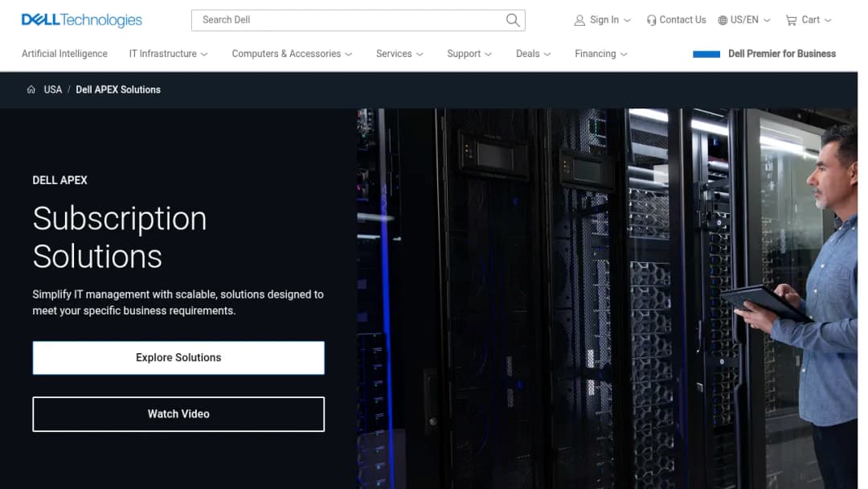Click the search magnifier icon
Viewport: 868px width, 489px height.
click(513, 20)
